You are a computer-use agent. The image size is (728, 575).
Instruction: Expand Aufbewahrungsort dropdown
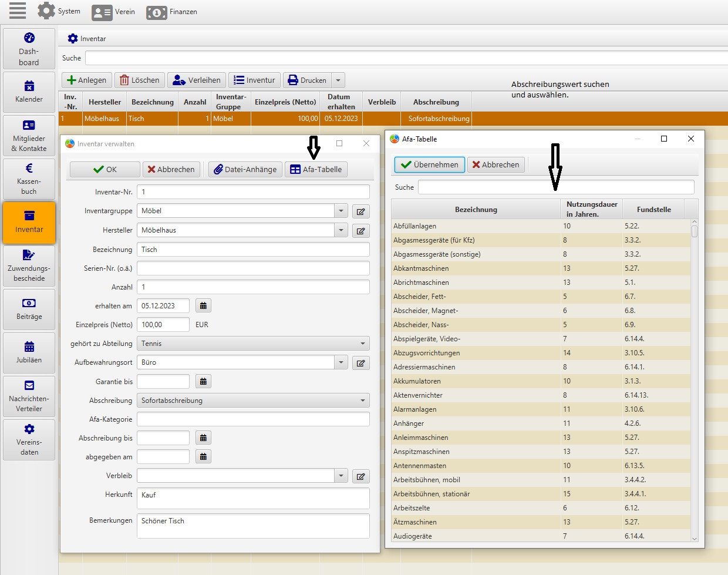click(341, 362)
